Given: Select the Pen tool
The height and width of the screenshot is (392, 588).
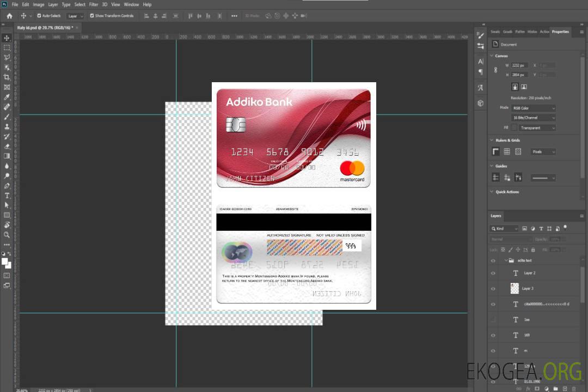Looking at the screenshot, I should [x=7, y=186].
